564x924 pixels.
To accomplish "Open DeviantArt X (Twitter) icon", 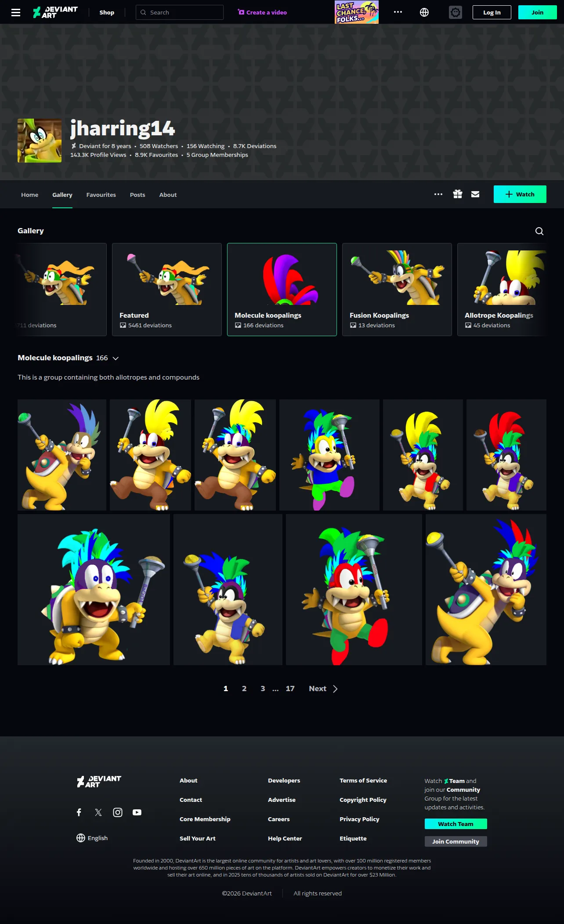I will (98, 812).
